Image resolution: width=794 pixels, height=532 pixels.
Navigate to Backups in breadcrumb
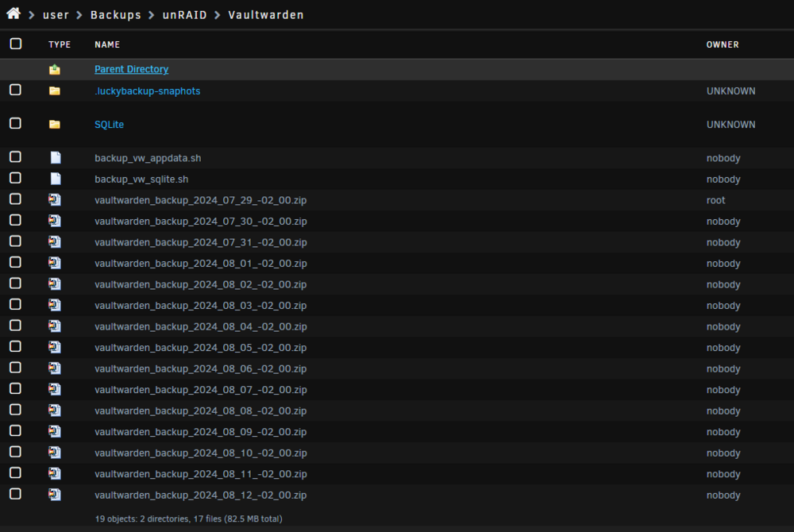tap(115, 15)
